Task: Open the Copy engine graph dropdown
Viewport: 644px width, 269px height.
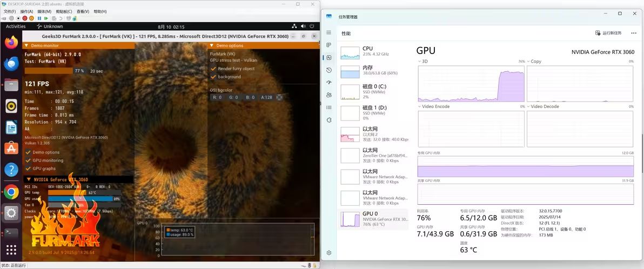Action: click(x=534, y=61)
